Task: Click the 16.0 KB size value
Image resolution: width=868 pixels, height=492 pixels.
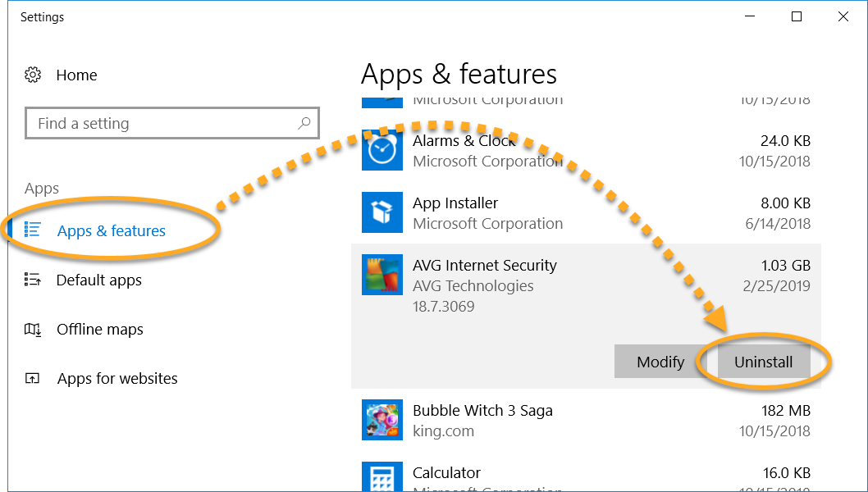Action: click(x=785, y=472)
